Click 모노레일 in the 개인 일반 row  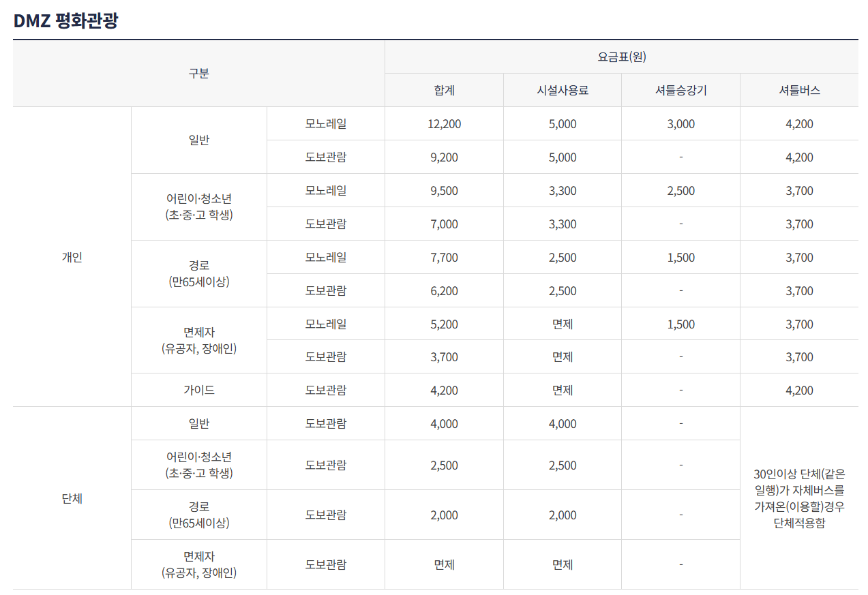tap(326, 124)
